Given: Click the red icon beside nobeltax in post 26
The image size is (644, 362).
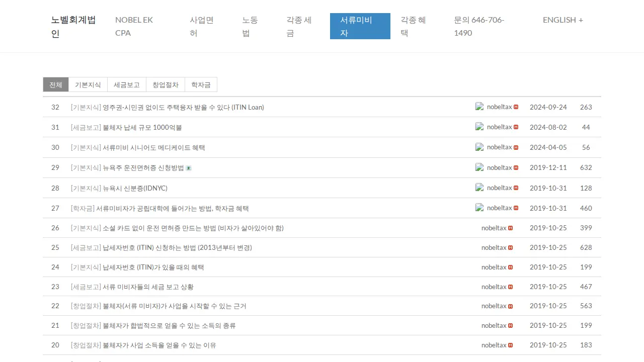Looking at the screenshot, I should (511, 228).
